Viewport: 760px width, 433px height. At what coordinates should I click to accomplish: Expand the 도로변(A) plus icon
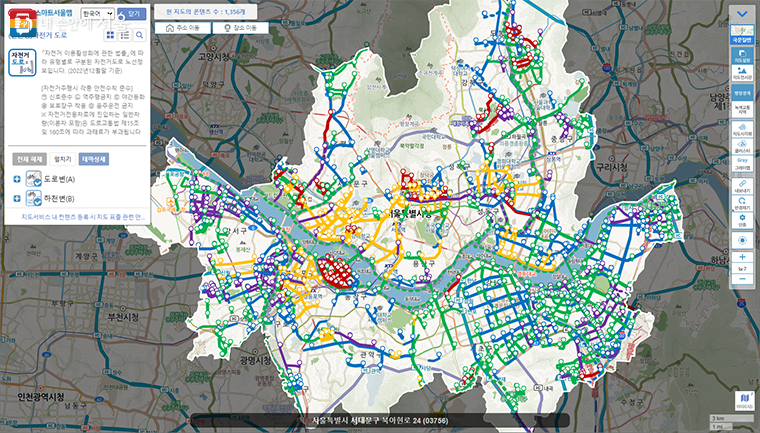pos(17,179)
